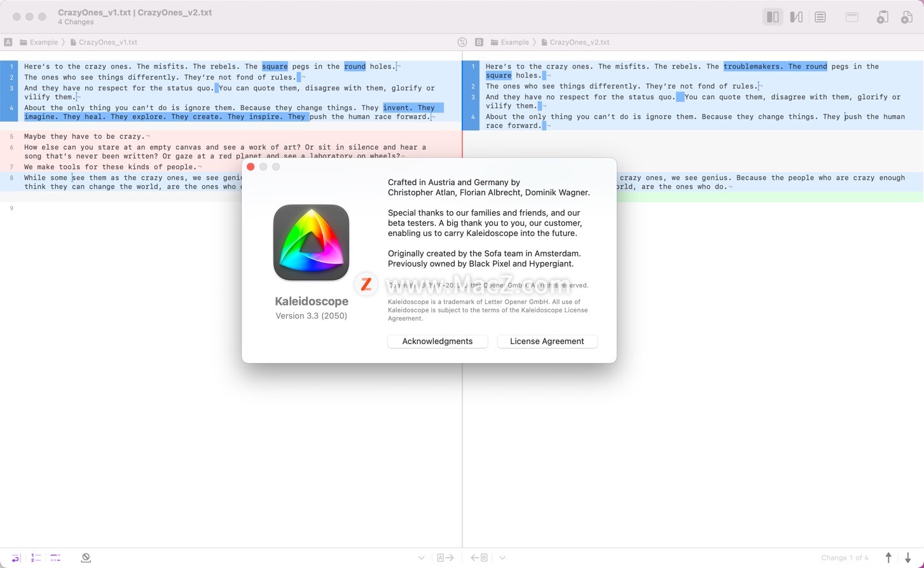The width and height of the screenshot is (924, 568).
Task: Toggle invisible characters display in bottom bar
Action: click(55, 558)
